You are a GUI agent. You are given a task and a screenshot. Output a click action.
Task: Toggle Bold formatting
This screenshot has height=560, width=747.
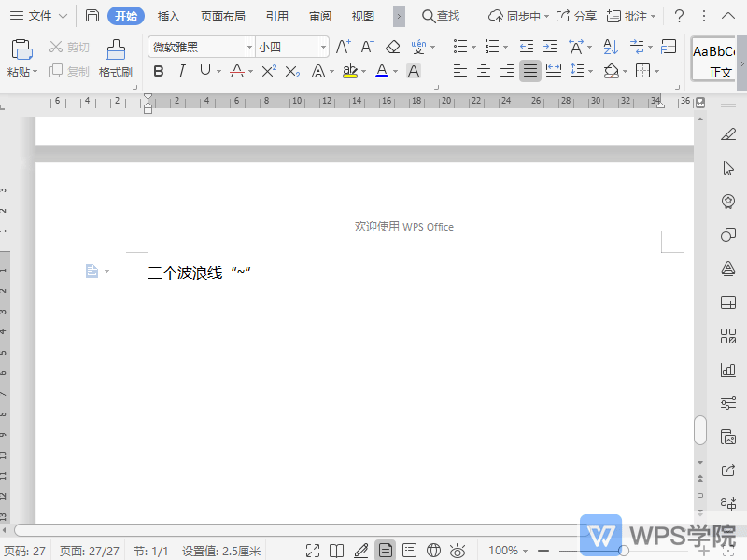point(158,71)
